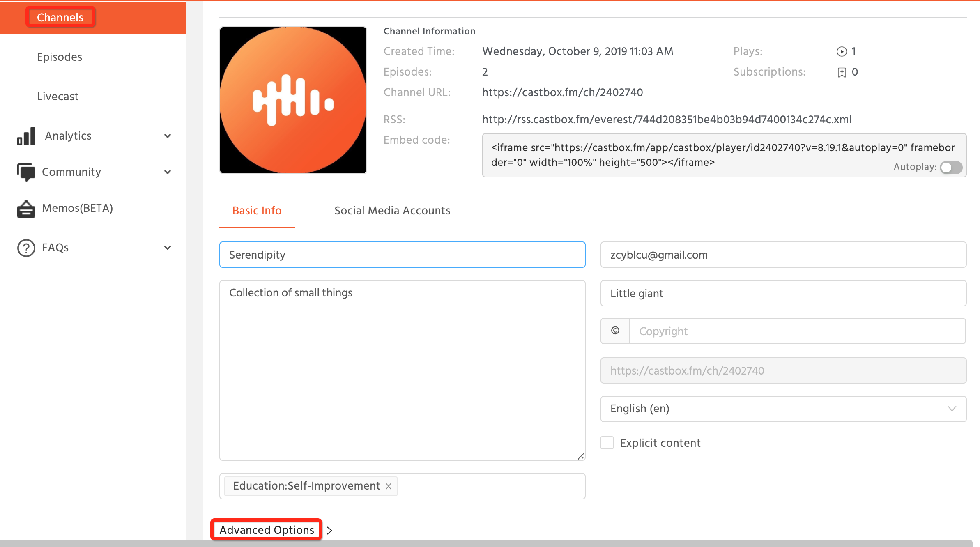
Task: Click the Copyright input field
Action: click(x=797, y=331)
